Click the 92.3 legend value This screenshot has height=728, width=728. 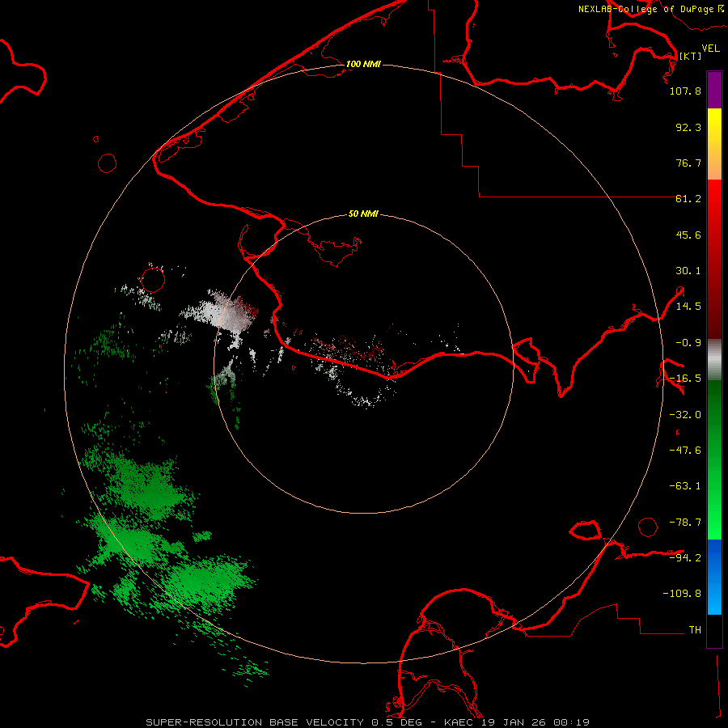[688, 127]
